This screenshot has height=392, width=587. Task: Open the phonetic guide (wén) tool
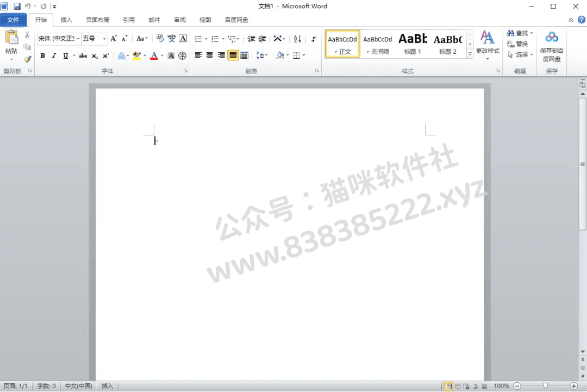tap(171, 39)
